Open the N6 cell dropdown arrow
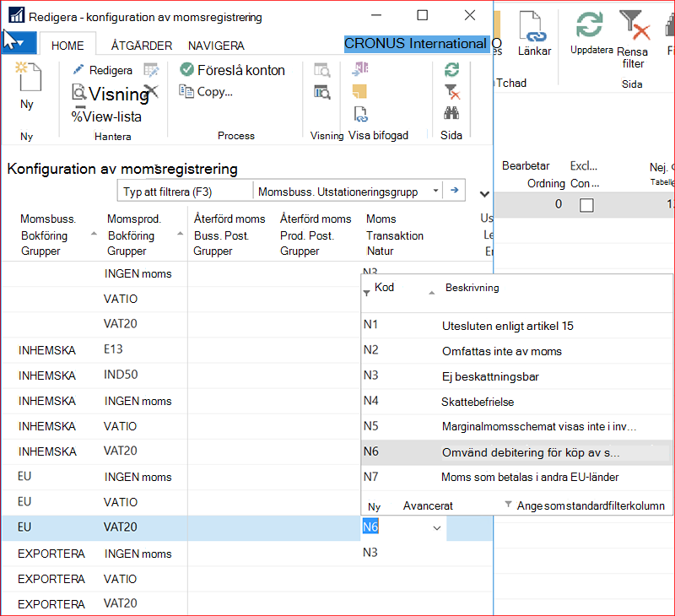This screenshot has width=675, height=616. [x=437, y=528]
